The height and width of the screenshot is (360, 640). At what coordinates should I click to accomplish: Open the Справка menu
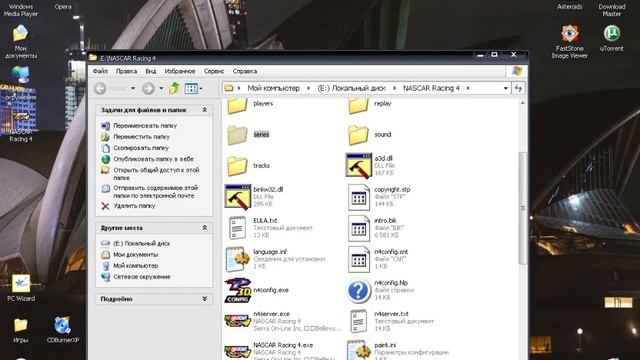click(x=245, y=71)
